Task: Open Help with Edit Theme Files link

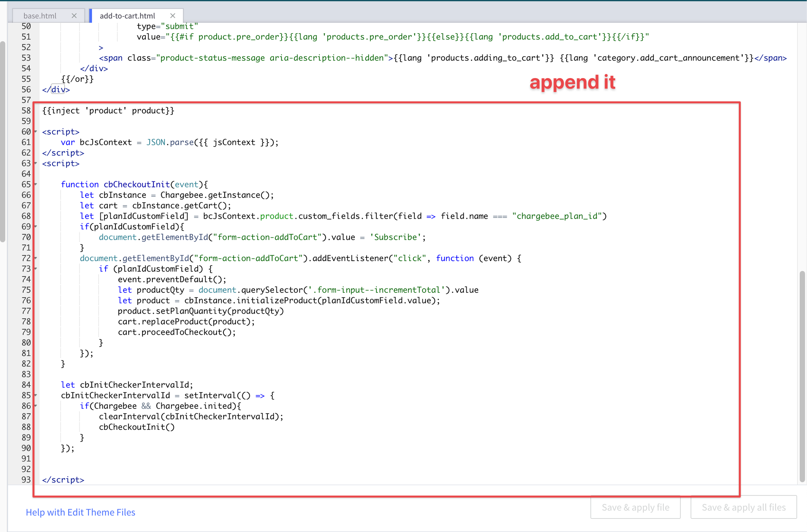Action: [x=80, y=512]
